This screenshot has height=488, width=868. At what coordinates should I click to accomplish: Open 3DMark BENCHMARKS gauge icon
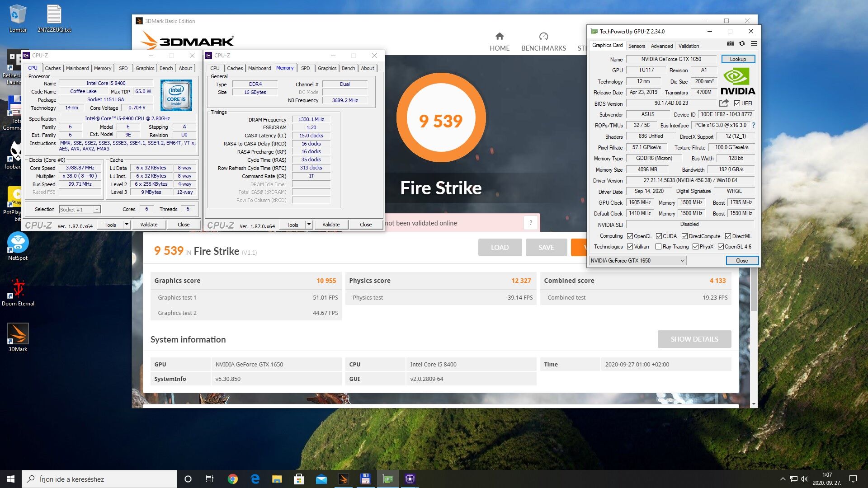pyautogui.click(x=543, y=36)
